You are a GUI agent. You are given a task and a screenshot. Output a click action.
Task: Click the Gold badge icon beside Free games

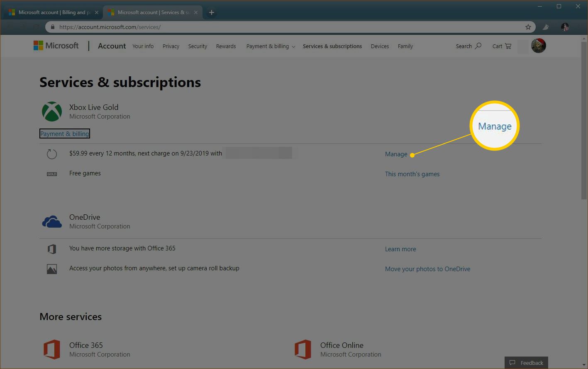tap(52, 174)
